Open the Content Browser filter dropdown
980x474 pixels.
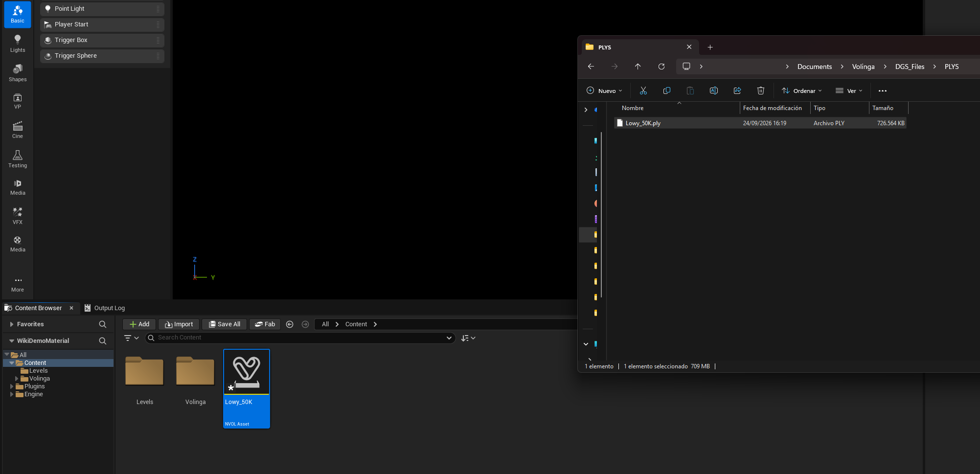tap(132, 338)
